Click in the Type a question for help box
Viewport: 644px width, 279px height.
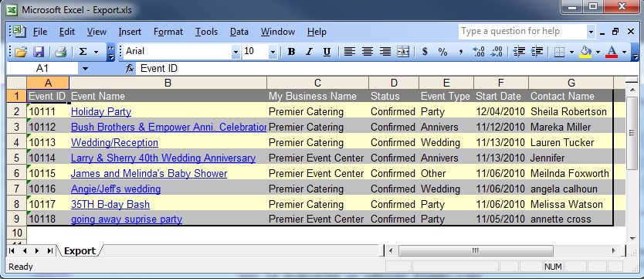tap(522, 32)
